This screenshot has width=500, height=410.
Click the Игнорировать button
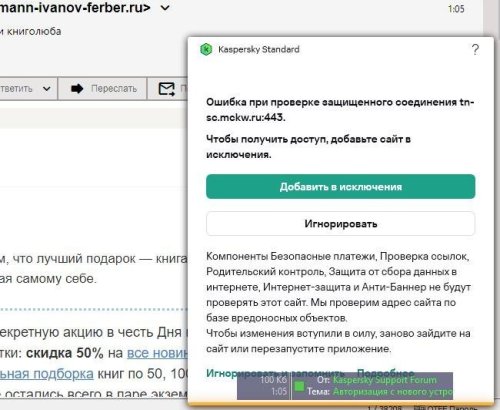[340, 224]
